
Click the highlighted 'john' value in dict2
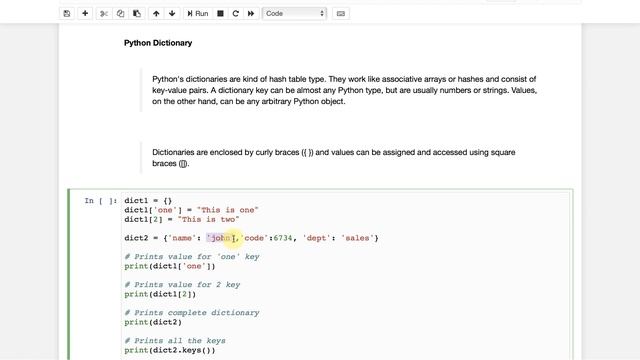(220, 238)
